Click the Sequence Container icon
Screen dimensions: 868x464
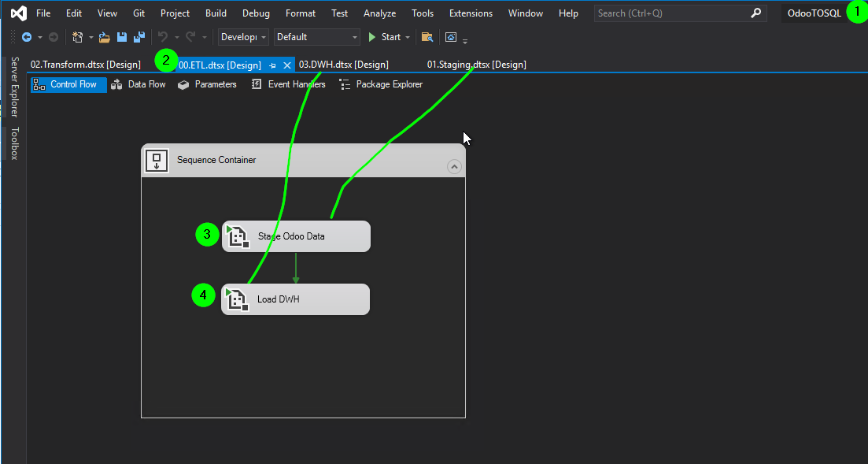(157, 160)
